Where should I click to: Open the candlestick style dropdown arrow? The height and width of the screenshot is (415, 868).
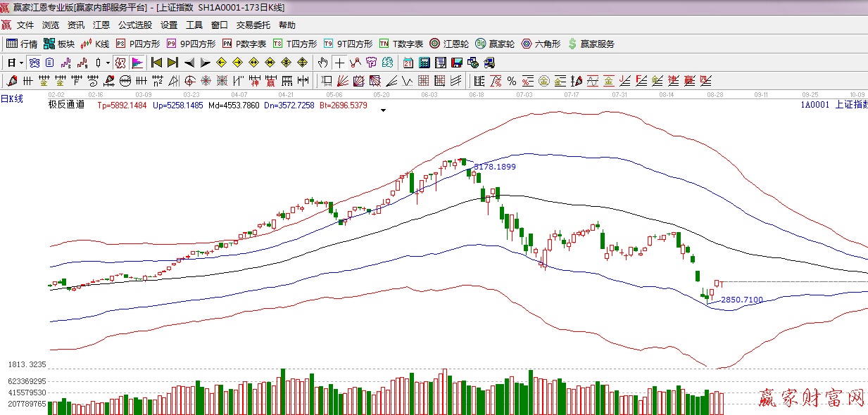click(107, 63)
